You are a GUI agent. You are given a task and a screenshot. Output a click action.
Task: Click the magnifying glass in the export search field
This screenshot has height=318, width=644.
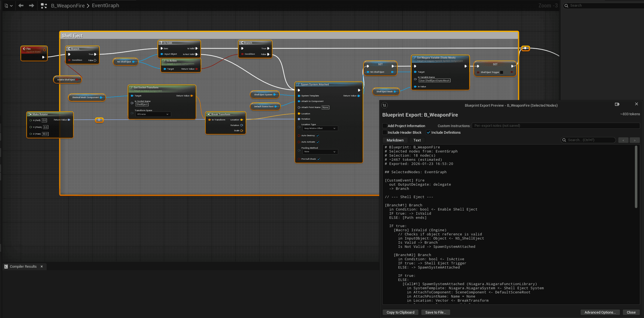coord(564,140)
